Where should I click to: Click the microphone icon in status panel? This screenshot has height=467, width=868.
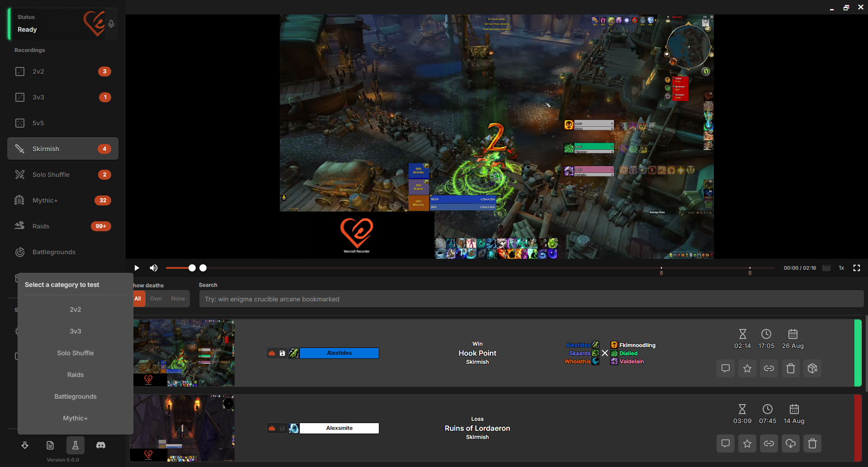click(x=111, y=24)
